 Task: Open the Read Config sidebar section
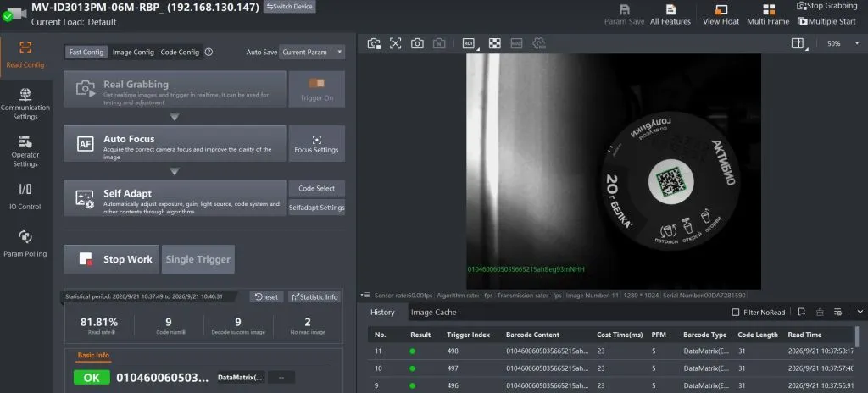[25, 55]
